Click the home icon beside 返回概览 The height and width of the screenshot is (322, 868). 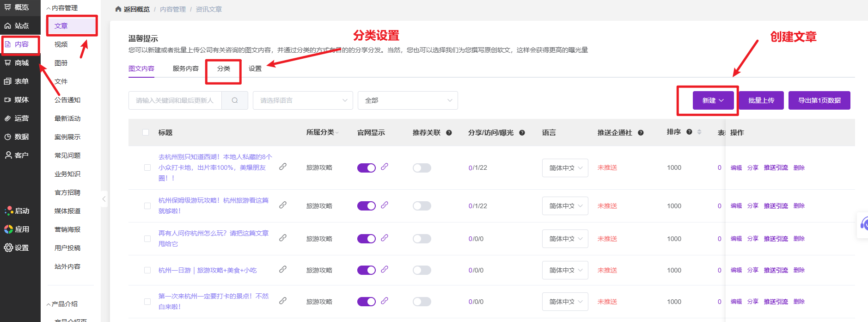tap(118, 9)
